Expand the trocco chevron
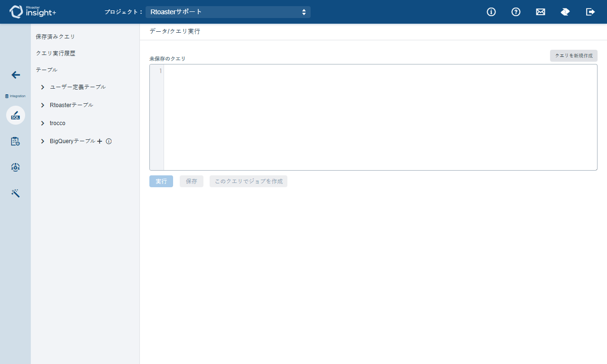 coord(43,123)
